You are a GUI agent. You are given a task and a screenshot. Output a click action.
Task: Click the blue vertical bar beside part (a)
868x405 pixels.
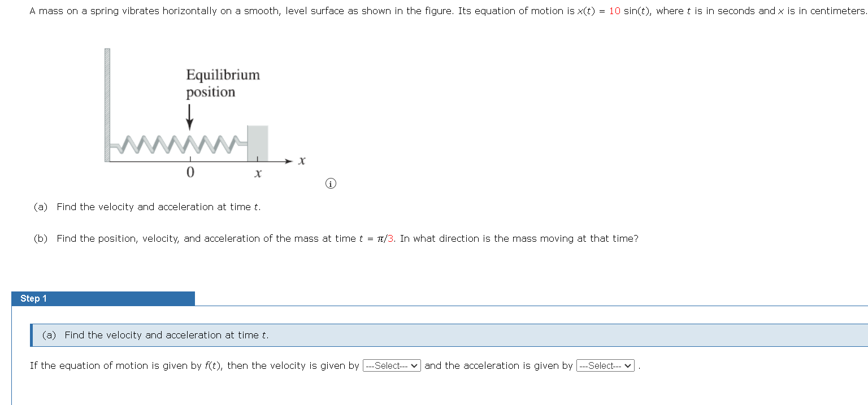pos(32,335)
